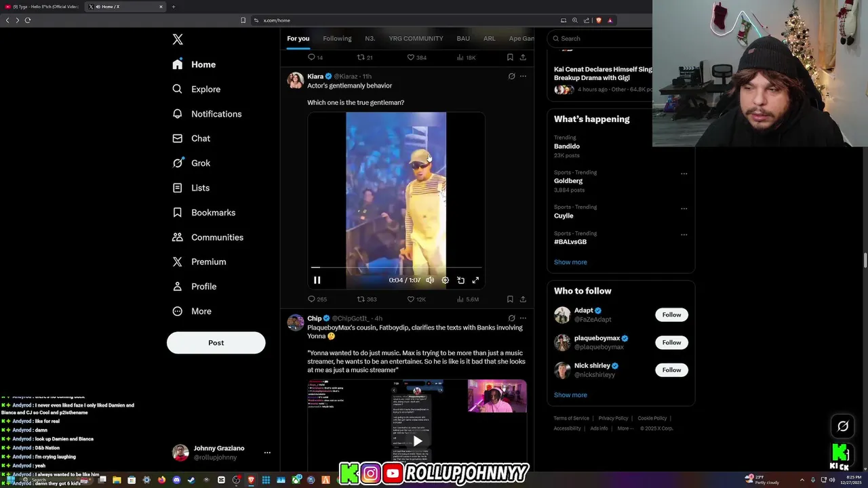The height and width of the screenshot is (488, 868).
Task: Like Klara's post with 12K likes
Action: click(x=416, y=299)
